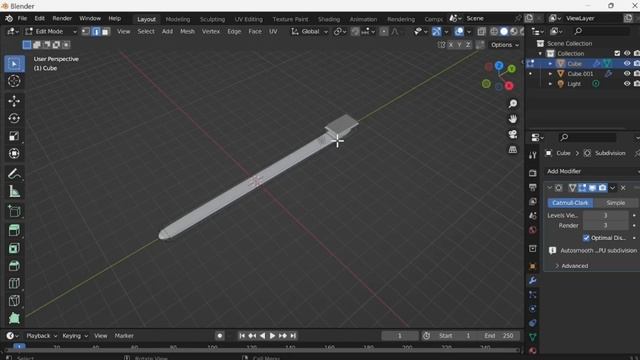Click the End frame field
640x360 pixels.
point(499,336)
